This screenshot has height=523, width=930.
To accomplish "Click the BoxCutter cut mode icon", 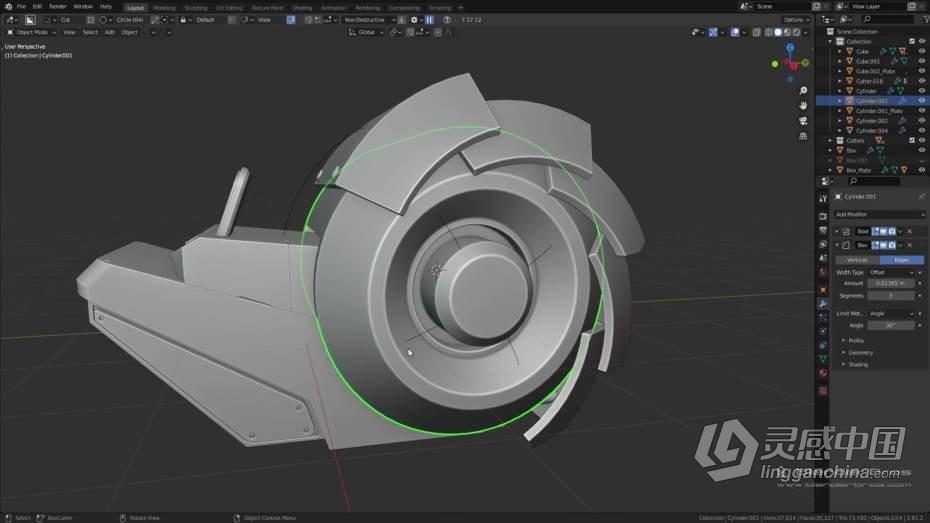I will tap(48, 20).
